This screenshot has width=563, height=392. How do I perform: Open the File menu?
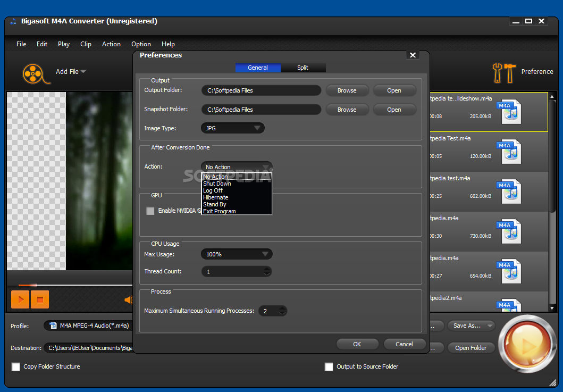[x=21, y=44]
